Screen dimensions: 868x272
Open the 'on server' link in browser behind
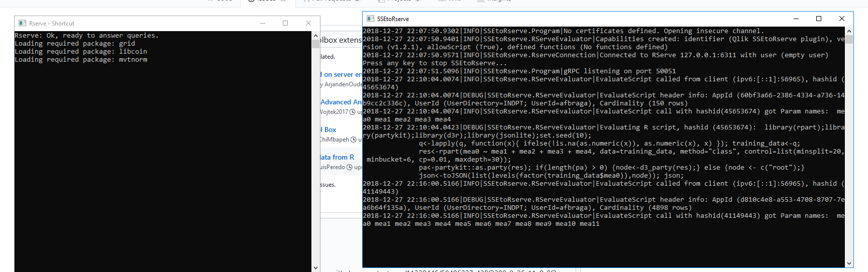[341, 74]
